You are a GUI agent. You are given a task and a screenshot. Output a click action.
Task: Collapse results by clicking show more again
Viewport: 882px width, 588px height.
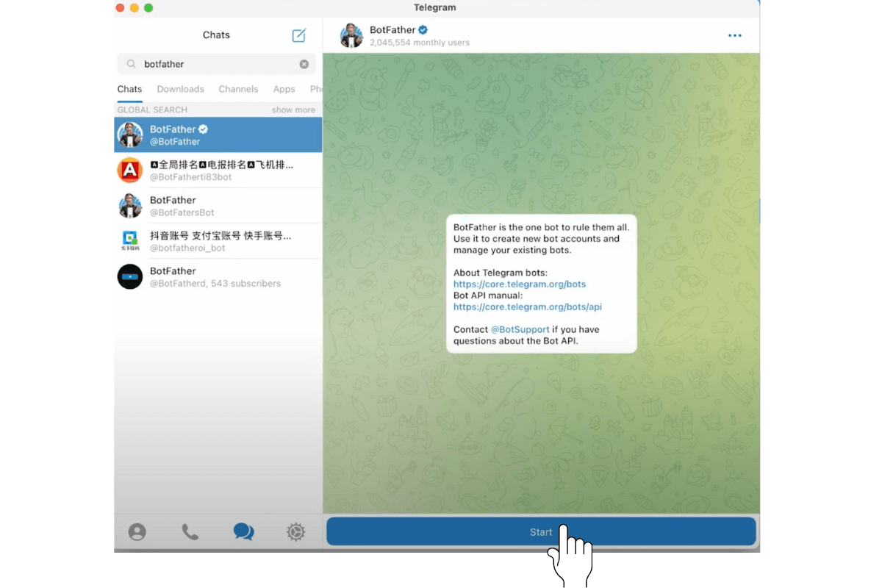(x=293, y=110)
